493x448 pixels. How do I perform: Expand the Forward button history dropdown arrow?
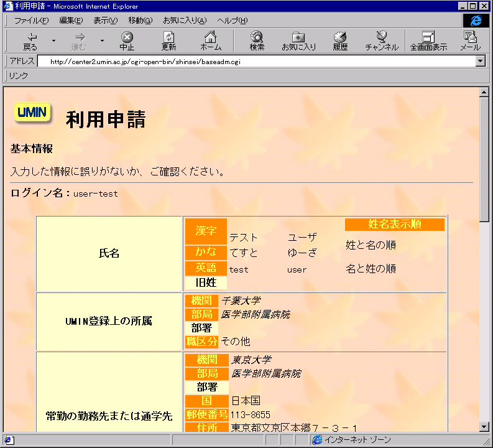[102, 41]
